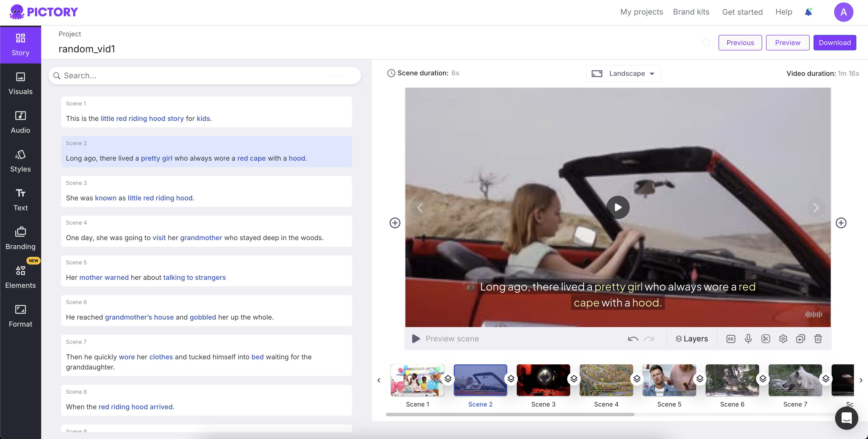Open layers for Scene 7 thumbnail

(x=826, y=379)
